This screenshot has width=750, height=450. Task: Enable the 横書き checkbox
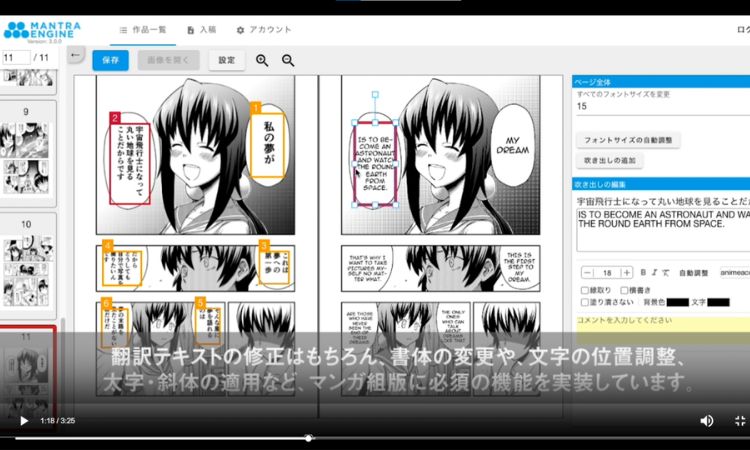click(624, 290)
